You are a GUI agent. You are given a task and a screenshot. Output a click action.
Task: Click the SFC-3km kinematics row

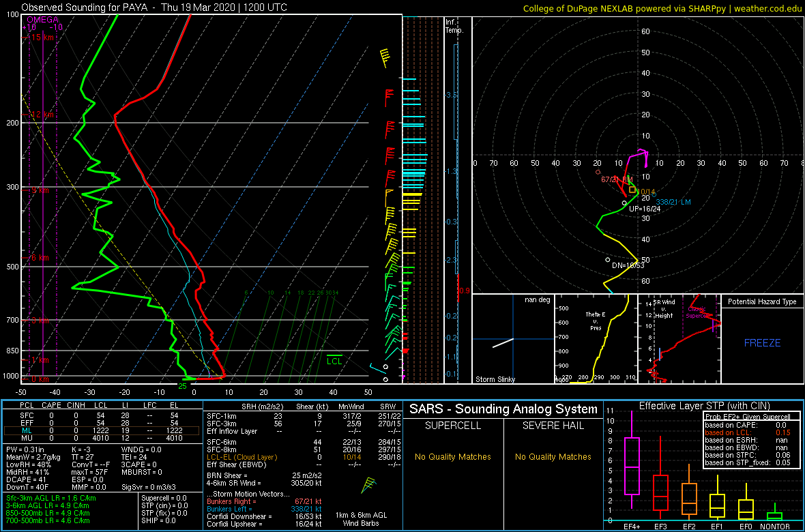[302, 424]
